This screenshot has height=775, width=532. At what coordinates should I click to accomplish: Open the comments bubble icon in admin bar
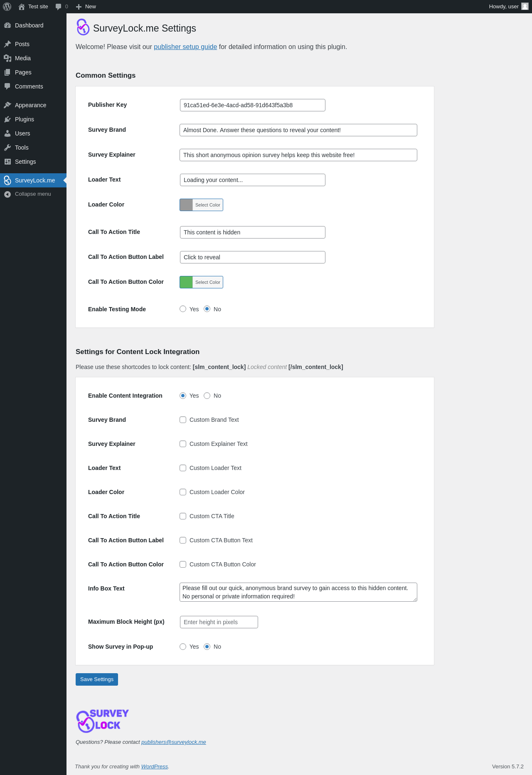click(59, 7)
